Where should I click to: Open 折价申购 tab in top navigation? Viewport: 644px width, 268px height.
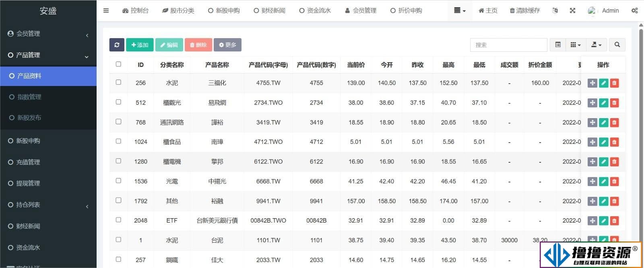tap(406, 10)
